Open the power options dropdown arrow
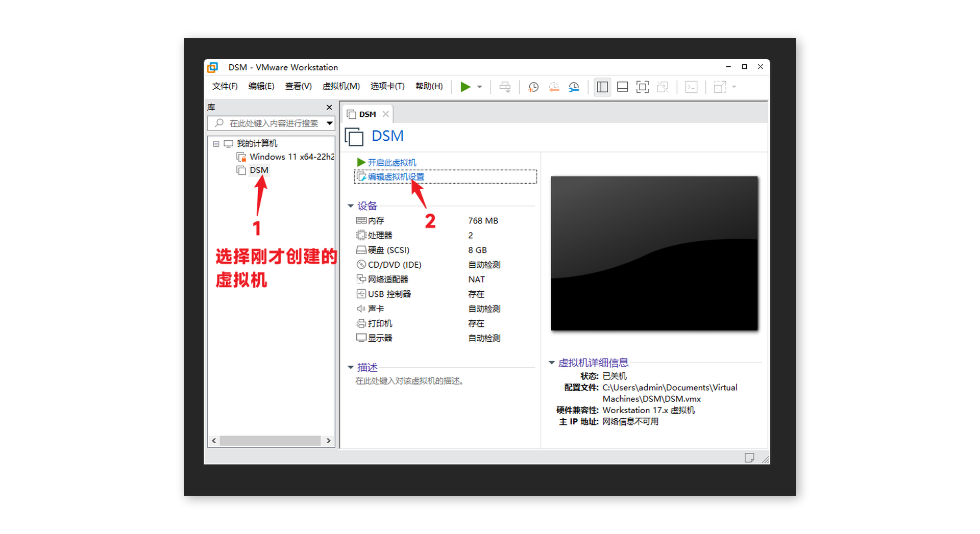Image resolution: width=980 pixels, height=534 pixels. [x=480, y=87]
